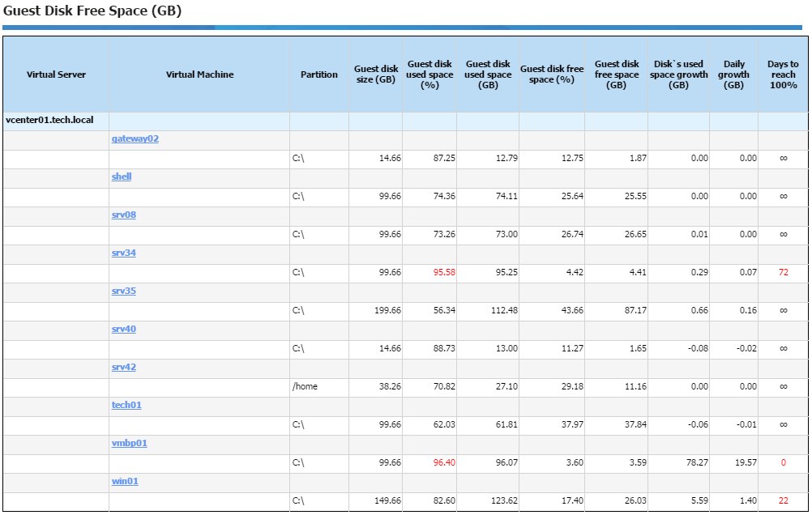This screenshot has width=812, height=515.
Task: Open the win01 machine link
Action: [125, 481]
